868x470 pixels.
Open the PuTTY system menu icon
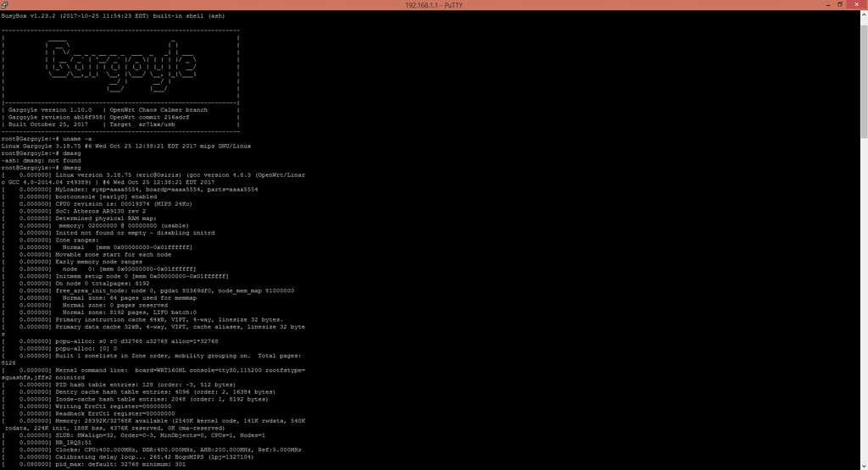tap(4, 5)
